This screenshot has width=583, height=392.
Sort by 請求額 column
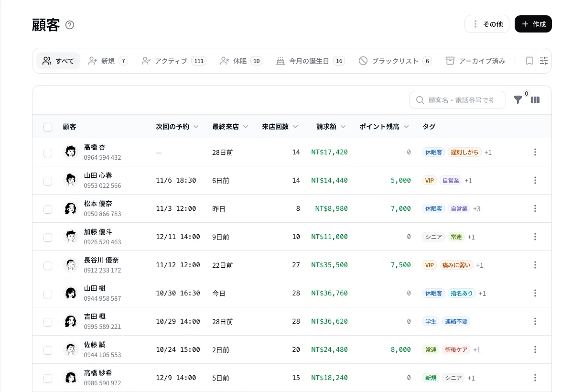pos(331,127)
